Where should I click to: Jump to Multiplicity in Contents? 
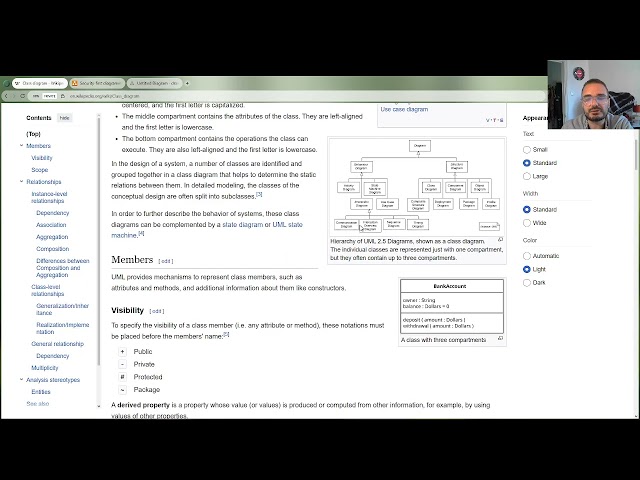tap(44, 368)
